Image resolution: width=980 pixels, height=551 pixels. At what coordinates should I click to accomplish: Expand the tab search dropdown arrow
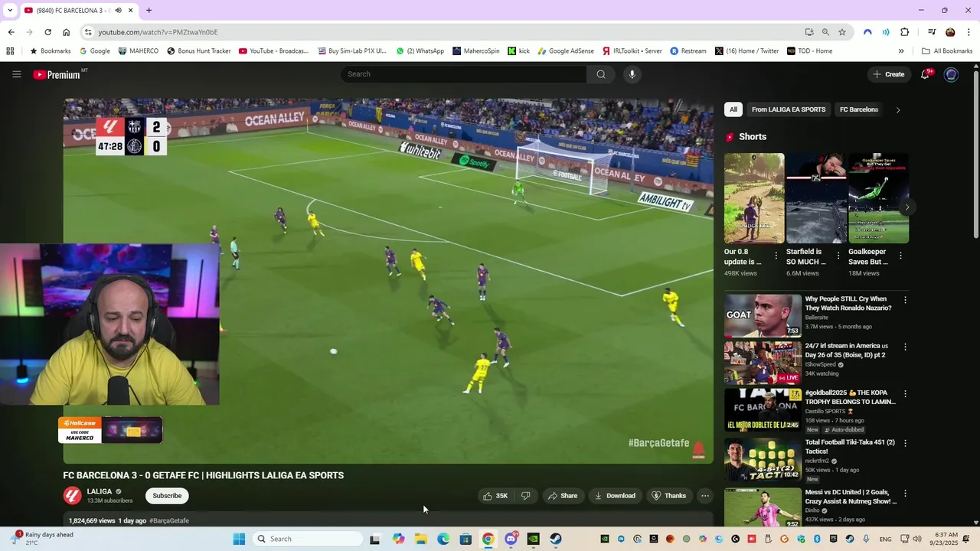click(x=10, y=11)
